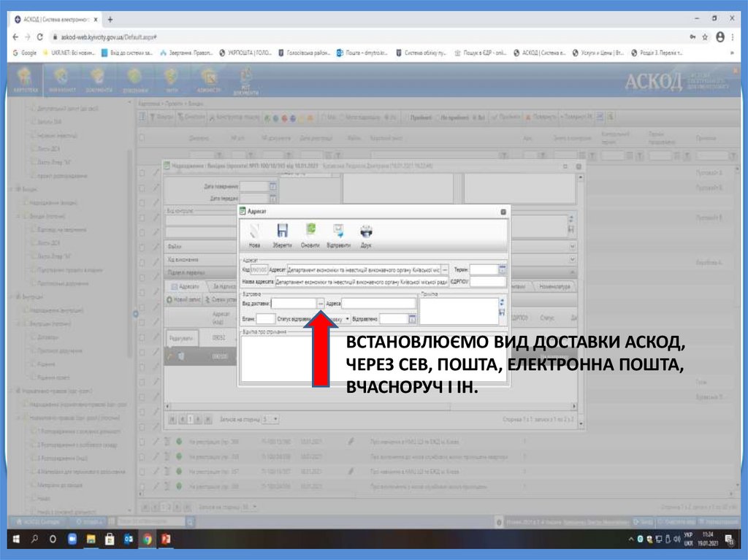Click the Нова icon in Адресат dialog
This screenshot has width=748, height=560.
point(254,232)
